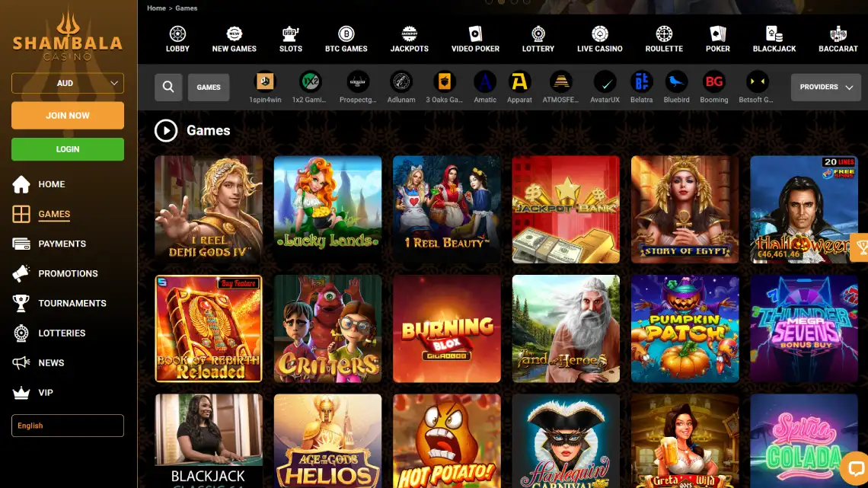Open Burning Blox Gigablox game

click(447, 329)
